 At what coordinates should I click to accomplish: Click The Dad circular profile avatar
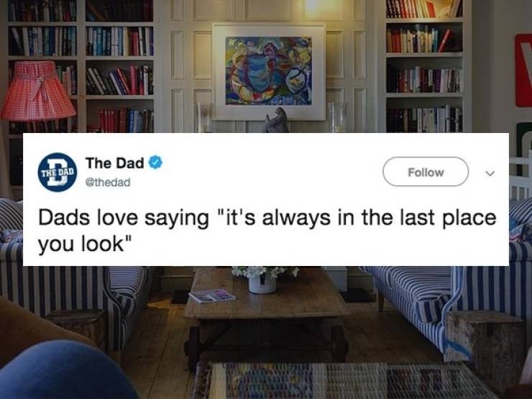coord(58,173)
